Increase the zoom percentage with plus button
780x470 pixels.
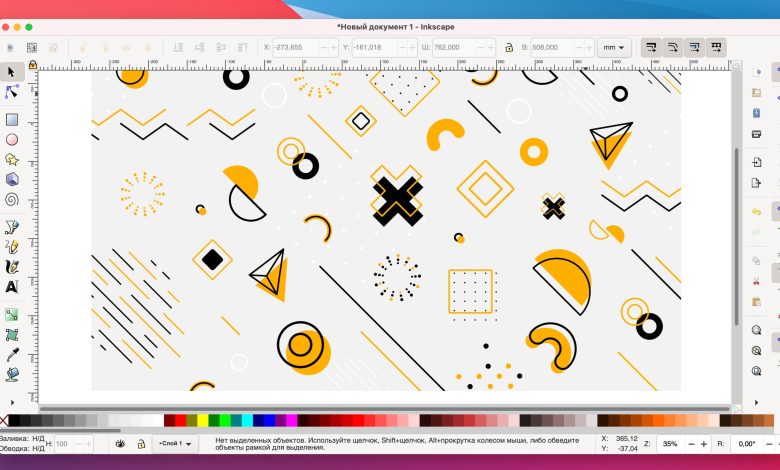(702, 443)
